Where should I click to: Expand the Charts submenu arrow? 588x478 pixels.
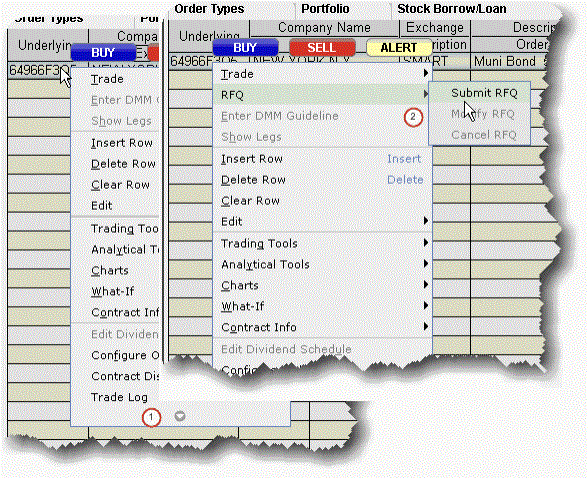tap(426, 285)
